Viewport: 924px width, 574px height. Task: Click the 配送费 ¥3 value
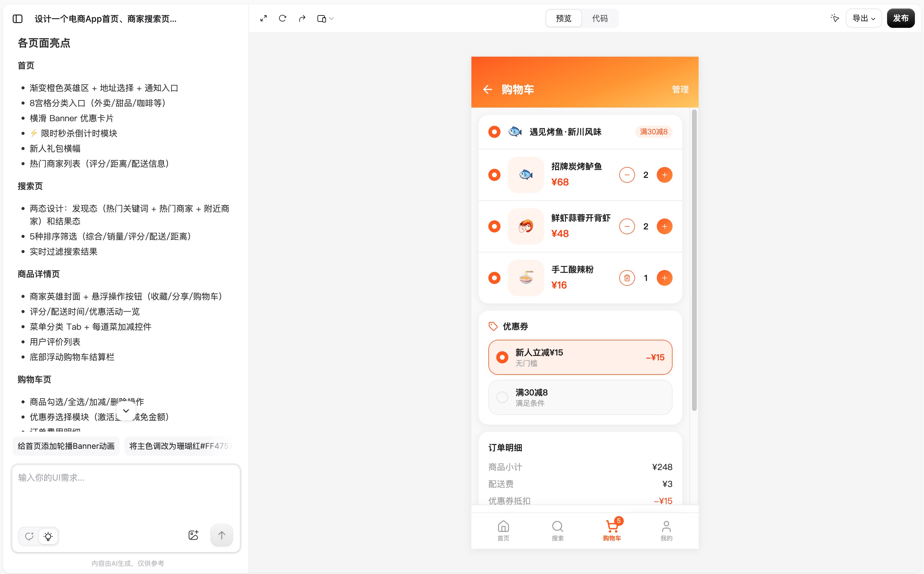tap(667, 484)
